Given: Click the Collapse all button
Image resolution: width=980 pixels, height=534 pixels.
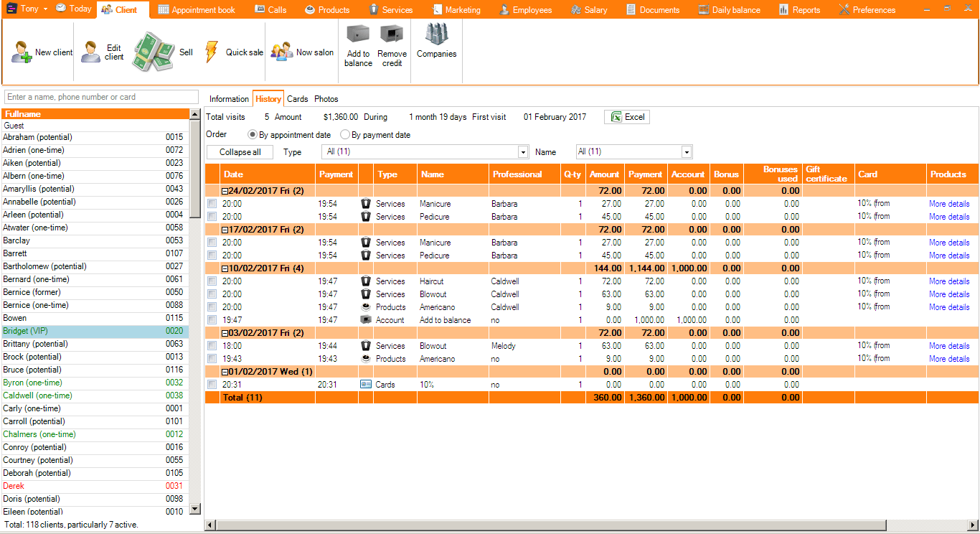Looking at the screenshot, I should 240,152.
